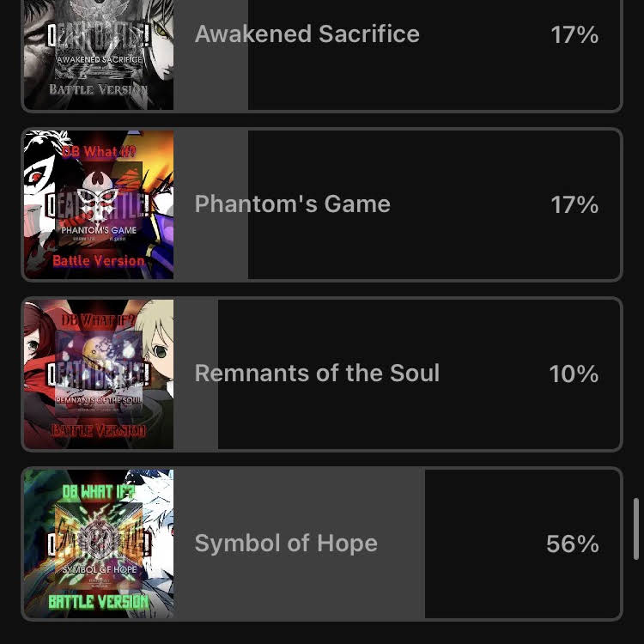The image size is (644, 644).
Task: Click Battle Version text on Awakened Sacrifice cover
Action: (x=99, y=89)
